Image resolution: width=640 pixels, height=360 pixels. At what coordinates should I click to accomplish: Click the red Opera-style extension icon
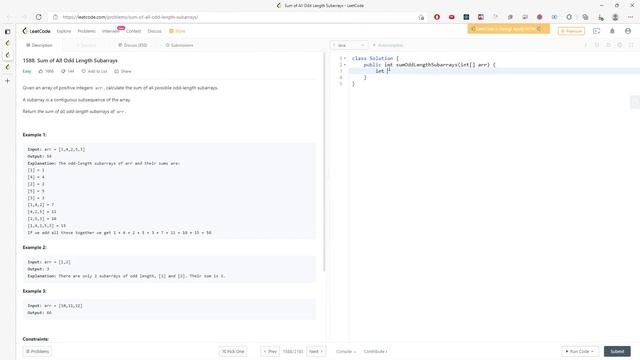coord(437,17)
